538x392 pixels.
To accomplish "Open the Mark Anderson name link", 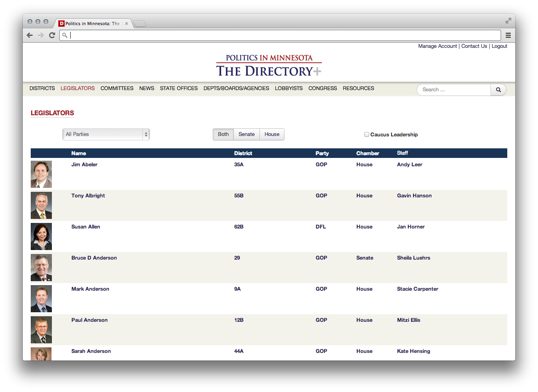I will [x=90, y=289].
